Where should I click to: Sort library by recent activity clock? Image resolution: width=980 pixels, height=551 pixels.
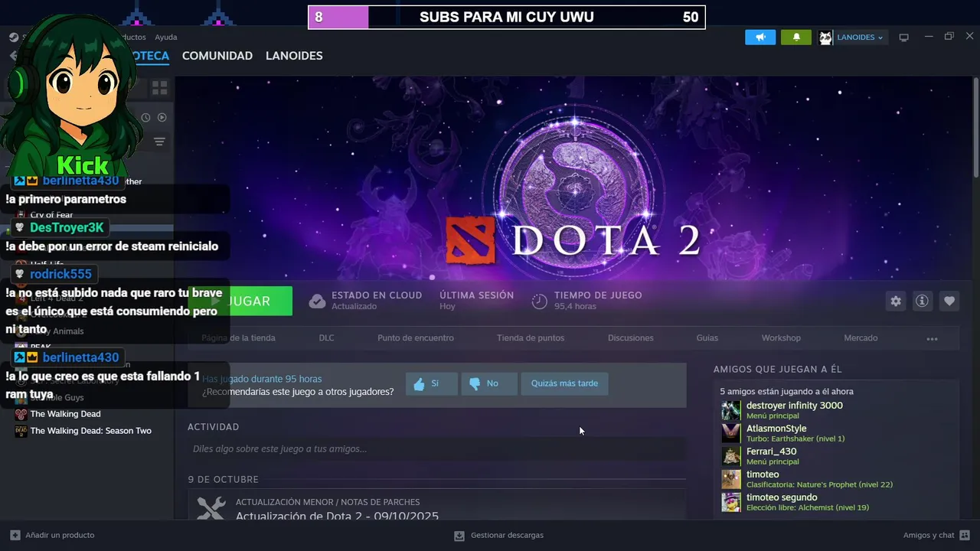[145, 117]
